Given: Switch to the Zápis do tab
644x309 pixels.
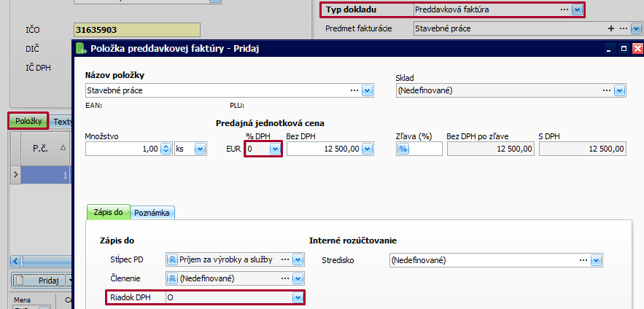Looking at the screenshot, I should (109, 212).
